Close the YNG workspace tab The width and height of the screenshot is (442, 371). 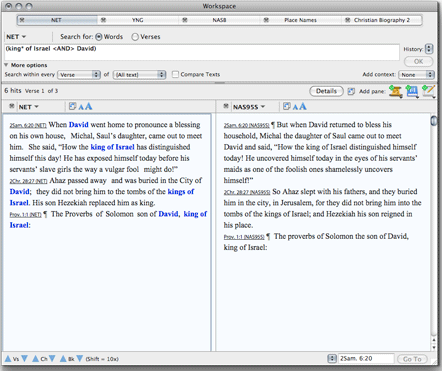coord(103,20)
